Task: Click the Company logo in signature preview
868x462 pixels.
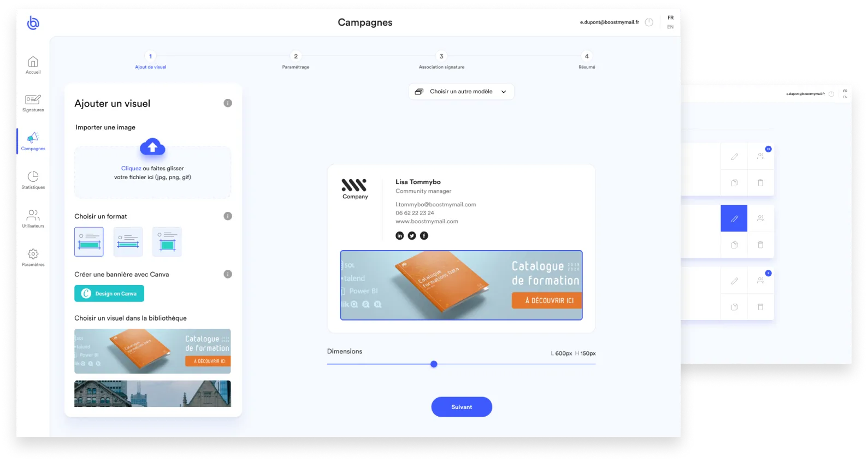Action: [355, 189]
